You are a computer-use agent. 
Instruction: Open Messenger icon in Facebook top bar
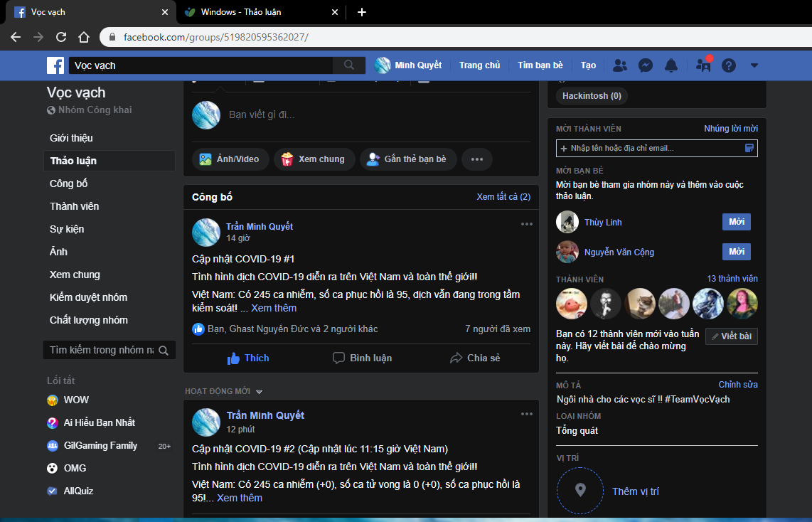(x=645, y=65)
